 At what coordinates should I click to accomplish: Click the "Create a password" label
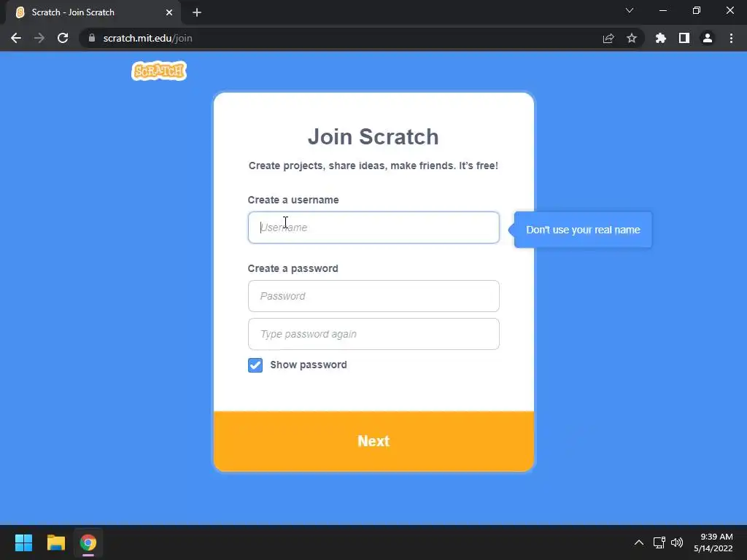click(x=293, y=268)
